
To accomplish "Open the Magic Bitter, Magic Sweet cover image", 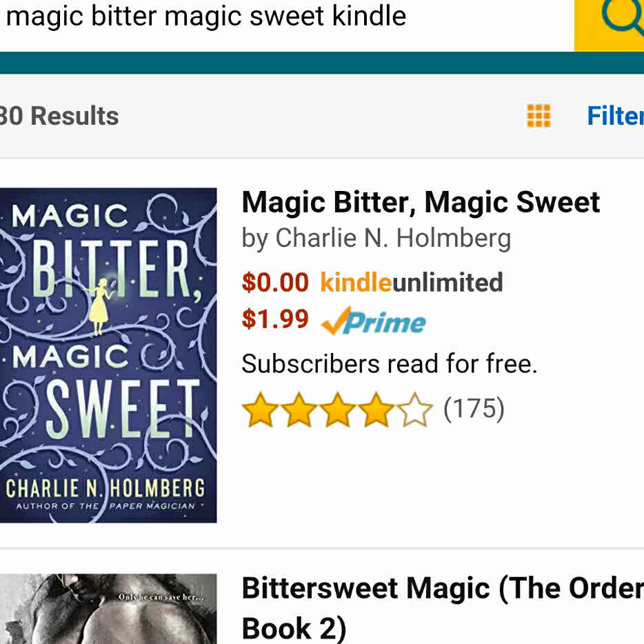I will pyautogui.click(x=108, y=354).
